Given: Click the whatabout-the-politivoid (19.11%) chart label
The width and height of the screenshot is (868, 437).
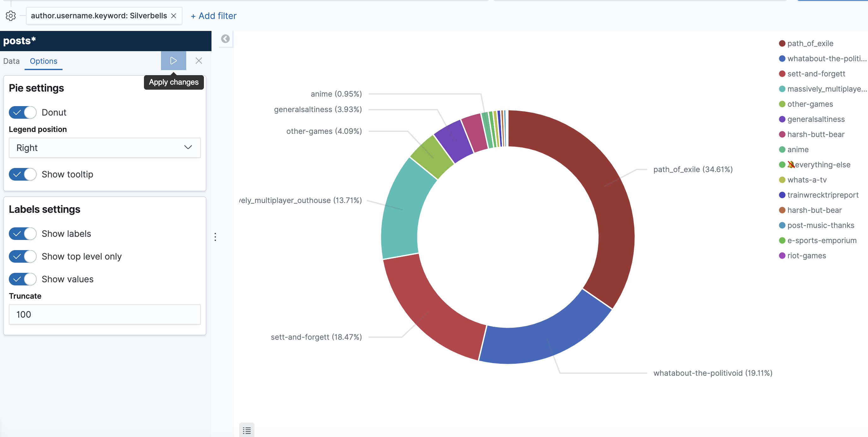Looking at the screenshot, I should click(x=713, y=373).
